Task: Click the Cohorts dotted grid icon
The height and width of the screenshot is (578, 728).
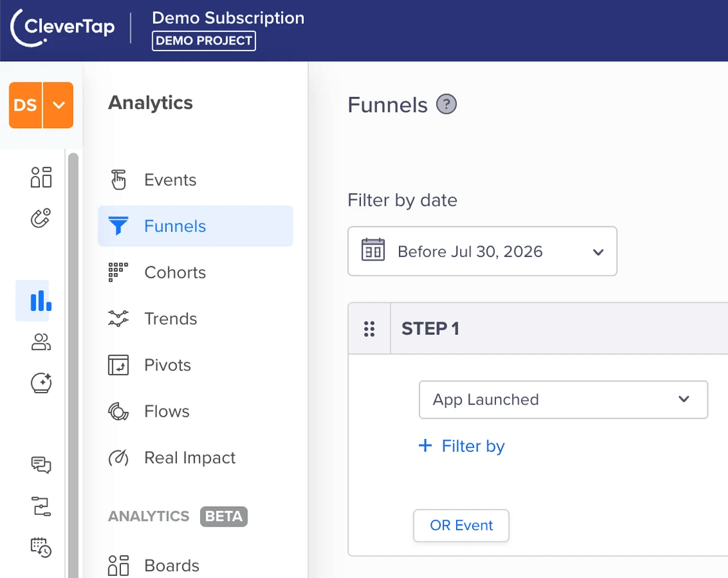Action: [118, 272]
